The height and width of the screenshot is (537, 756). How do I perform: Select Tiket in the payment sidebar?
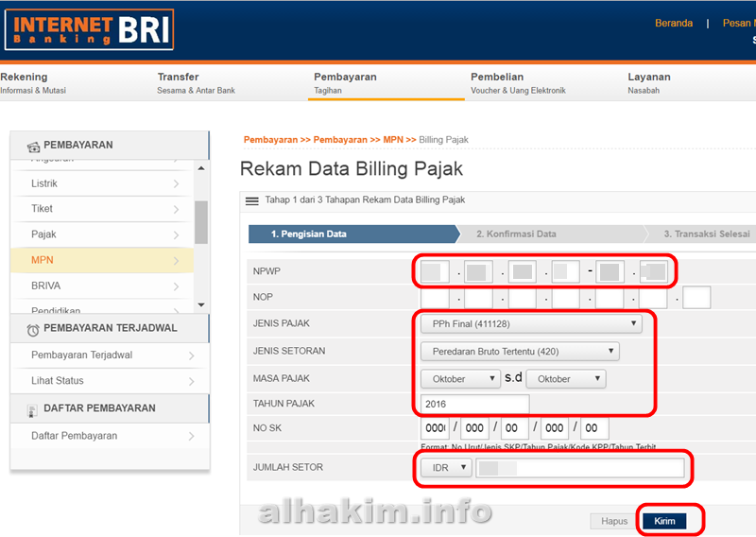(102, 209)
